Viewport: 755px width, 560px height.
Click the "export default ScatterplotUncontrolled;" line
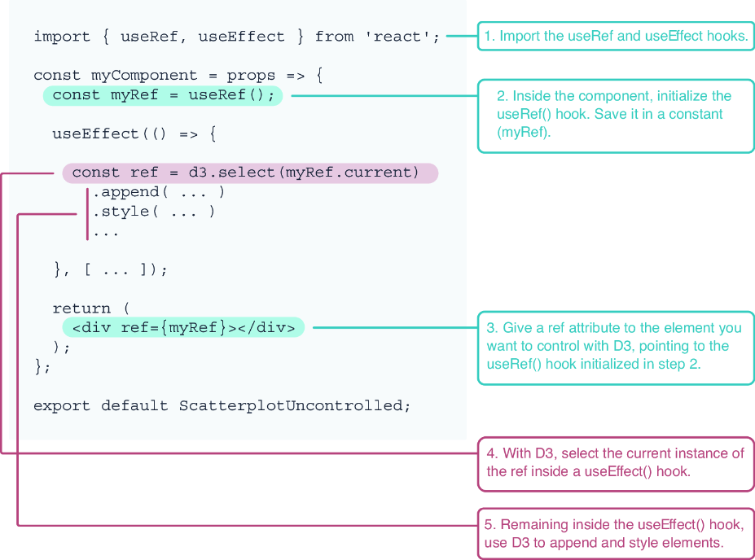[x=222, y=405]
